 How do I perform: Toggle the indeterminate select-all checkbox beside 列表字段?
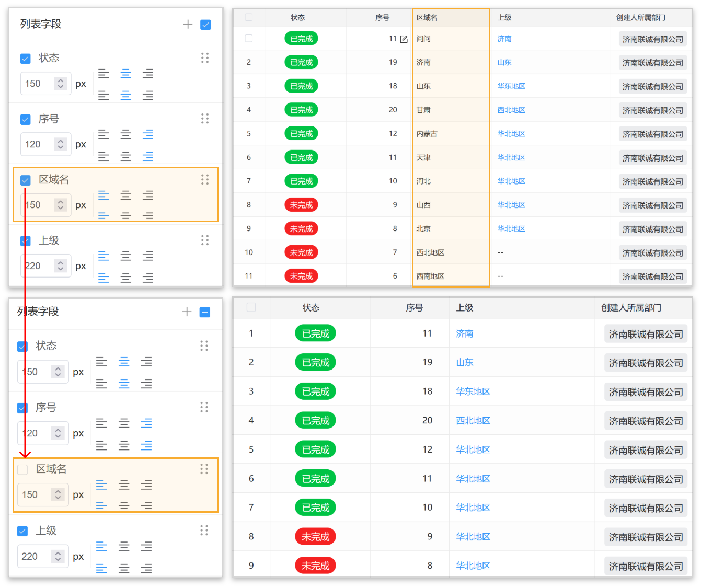tap(205, 312)
